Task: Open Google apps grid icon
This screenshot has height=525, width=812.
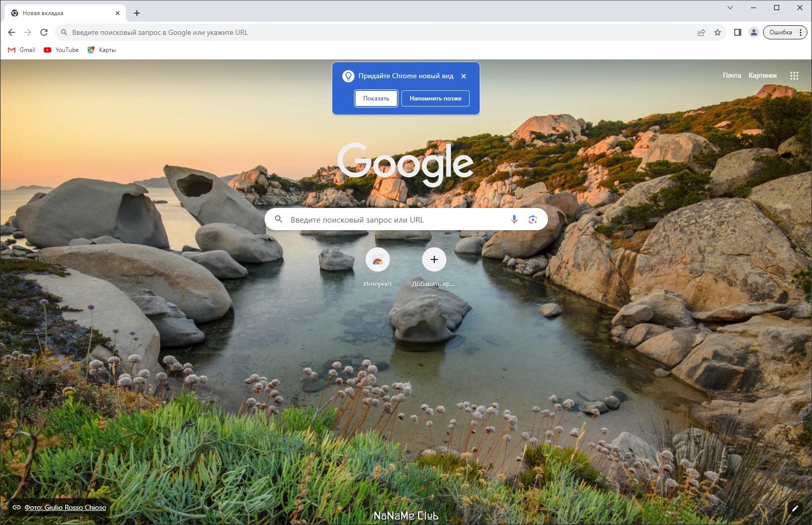Action: point(794,76)
